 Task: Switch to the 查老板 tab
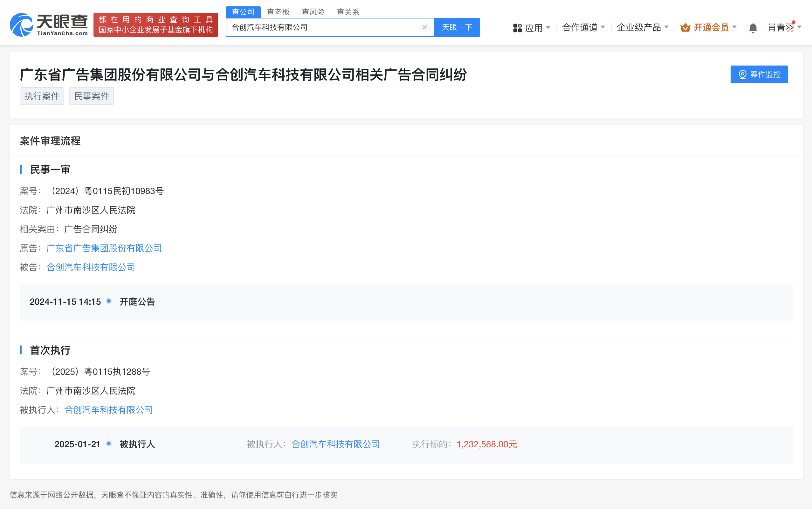click(278, 12)
